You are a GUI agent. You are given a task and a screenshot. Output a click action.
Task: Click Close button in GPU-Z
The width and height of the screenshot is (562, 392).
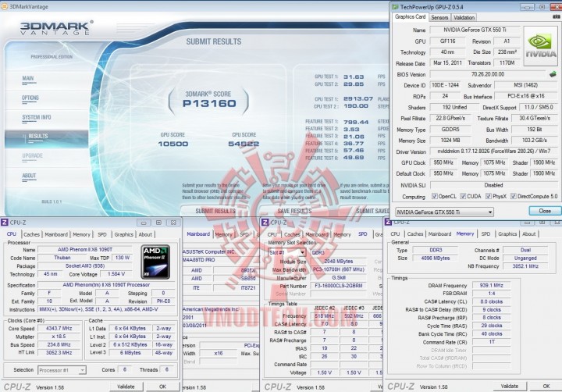coord(545,211)
